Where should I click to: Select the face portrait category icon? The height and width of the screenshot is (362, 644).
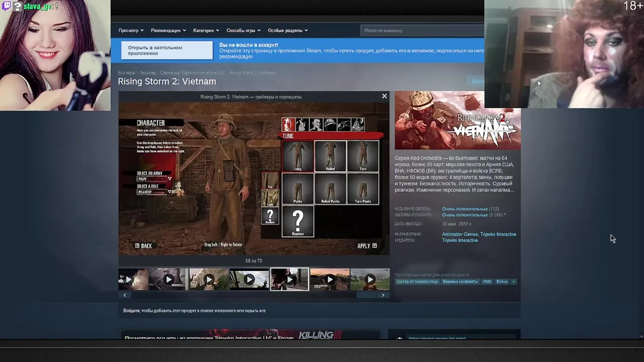[316, 124]
